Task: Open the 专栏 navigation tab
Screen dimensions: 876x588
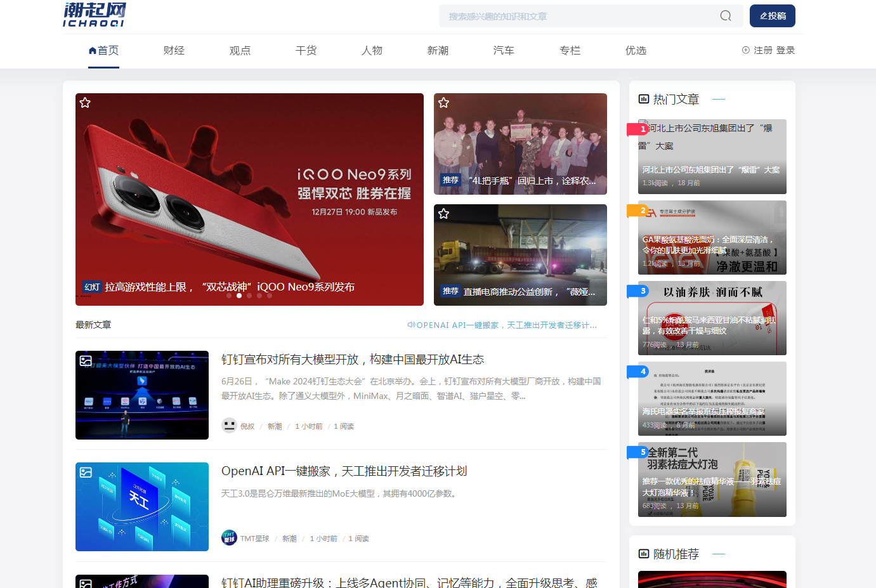Action: 570,51
